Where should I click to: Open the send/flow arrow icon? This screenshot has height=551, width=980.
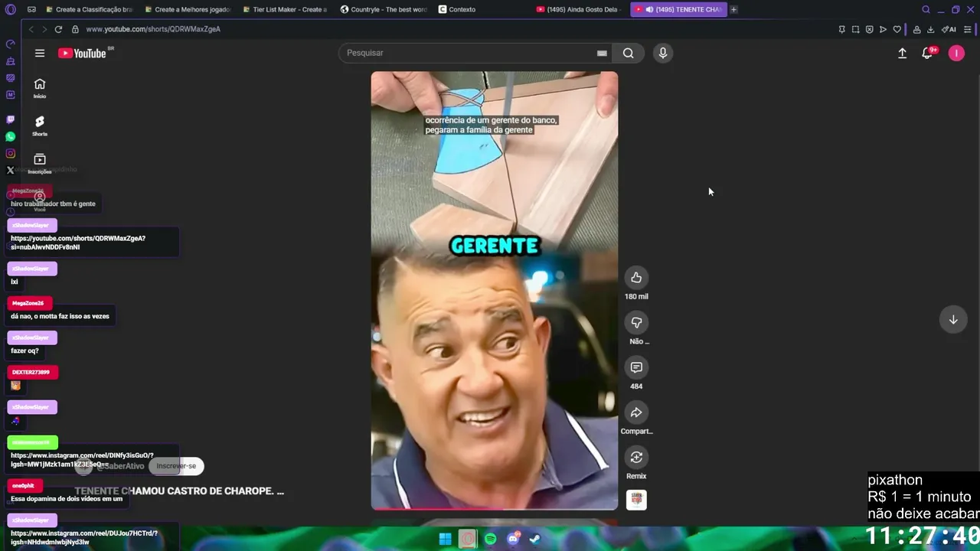coord(883,29)
